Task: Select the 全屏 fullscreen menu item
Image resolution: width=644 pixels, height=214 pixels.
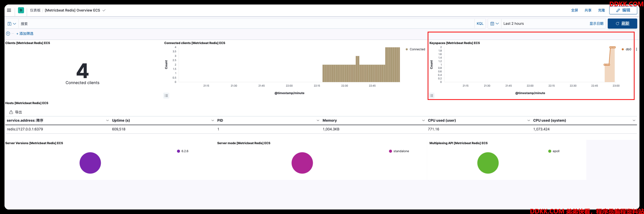Action: point(574,10)
